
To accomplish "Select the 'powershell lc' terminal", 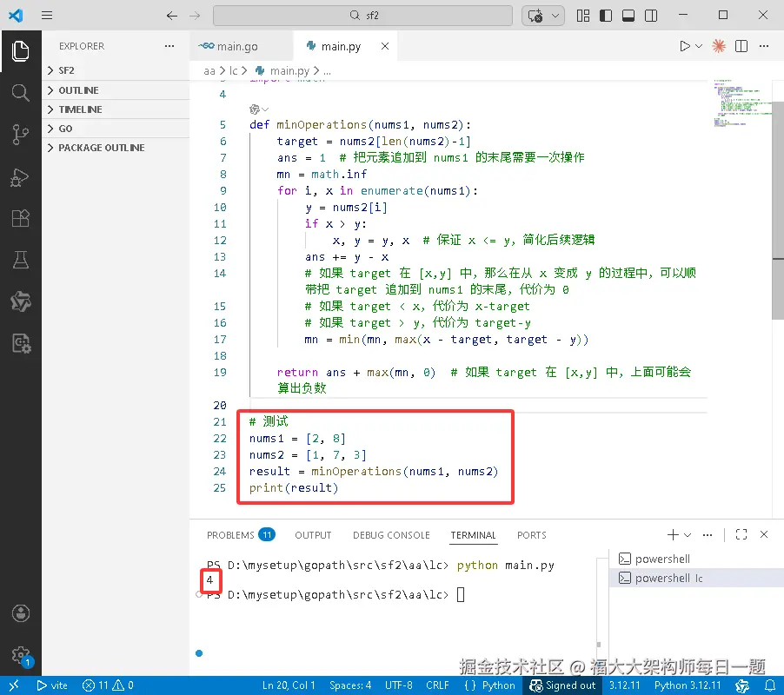I will pos(696,578).
